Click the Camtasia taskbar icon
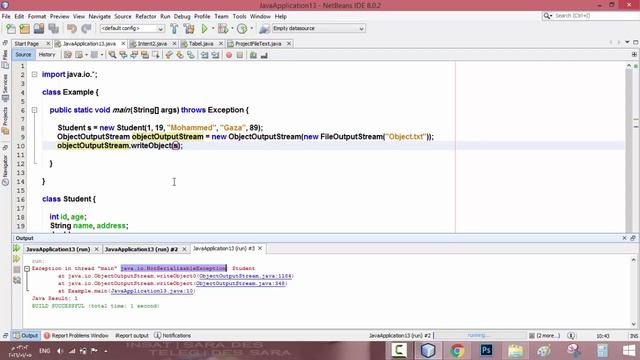The image size is (640, 360). pos(399,351)
